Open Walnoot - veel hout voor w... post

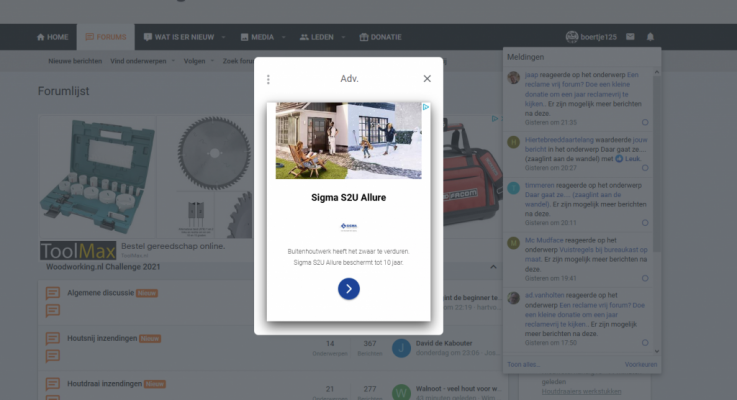pos(457,389)
